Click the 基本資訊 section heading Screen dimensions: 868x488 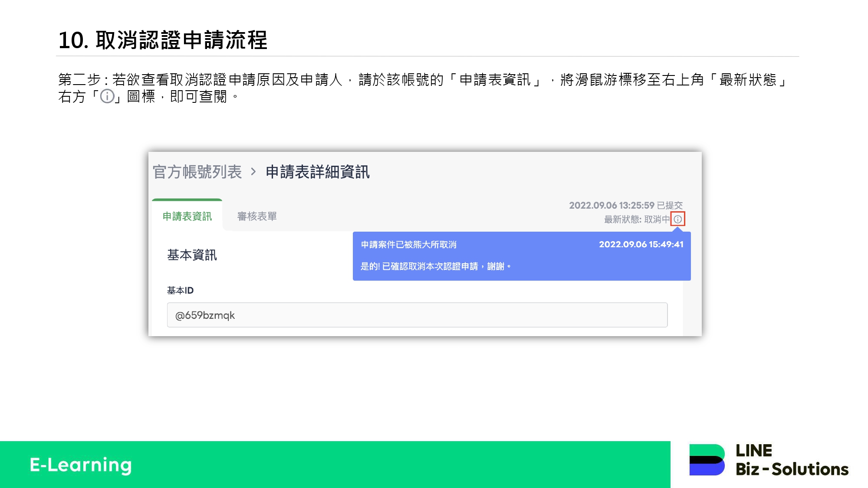pyautogui.click(x=192, y=255)
